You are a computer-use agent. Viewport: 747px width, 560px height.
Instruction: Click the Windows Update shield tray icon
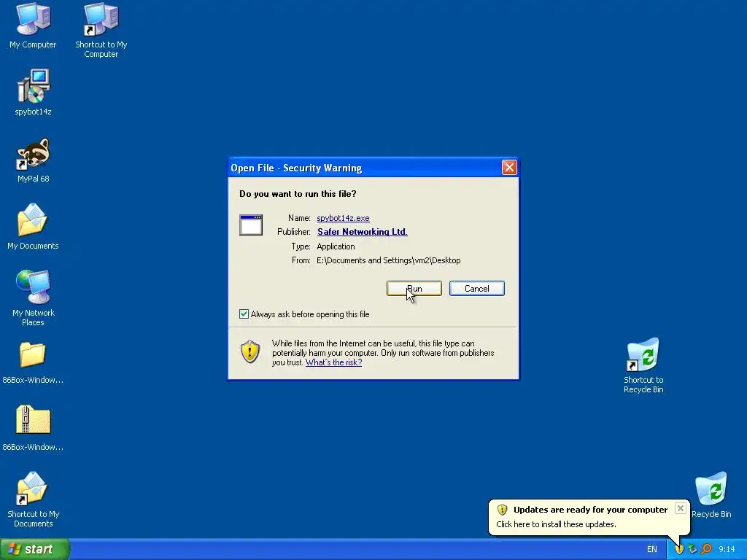[679, 549]
